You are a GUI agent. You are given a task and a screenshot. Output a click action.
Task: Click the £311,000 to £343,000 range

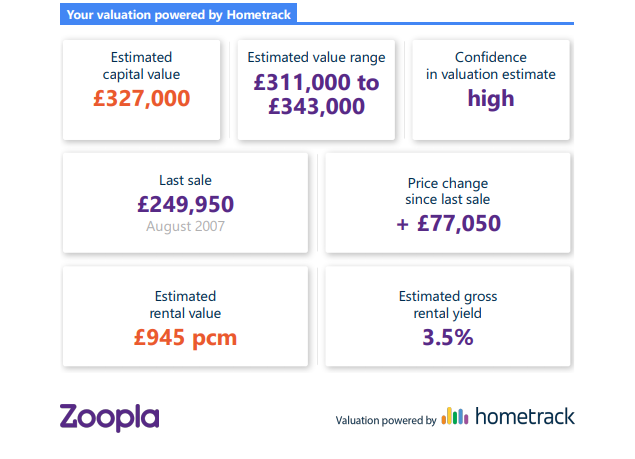(x=316, y=94)
